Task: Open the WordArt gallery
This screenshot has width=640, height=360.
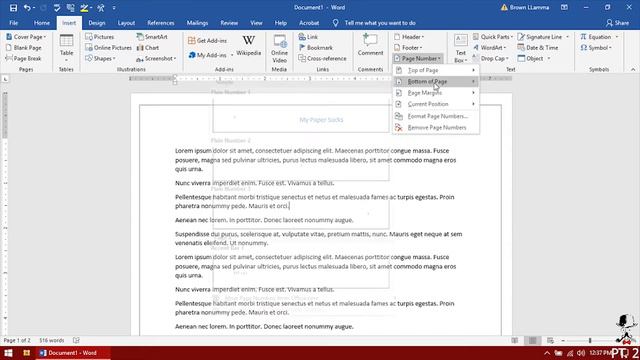Action: (x=489, y=47)
